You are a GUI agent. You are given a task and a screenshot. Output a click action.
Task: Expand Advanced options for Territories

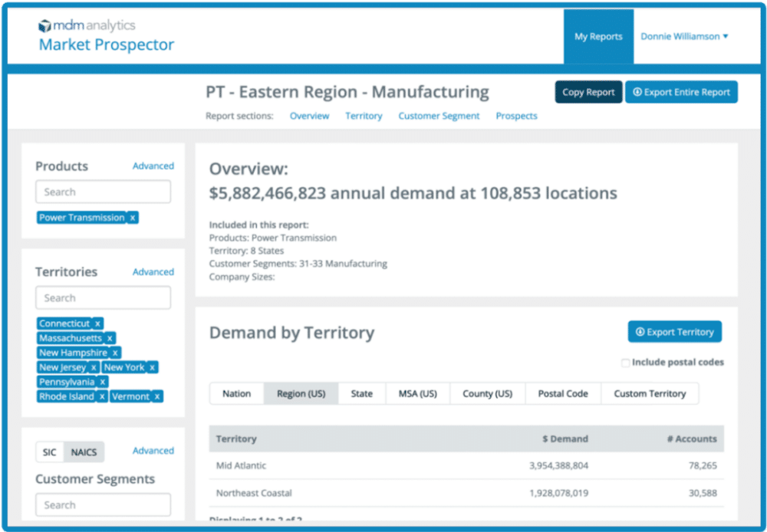pyautogui.click(x=153, y=271)
